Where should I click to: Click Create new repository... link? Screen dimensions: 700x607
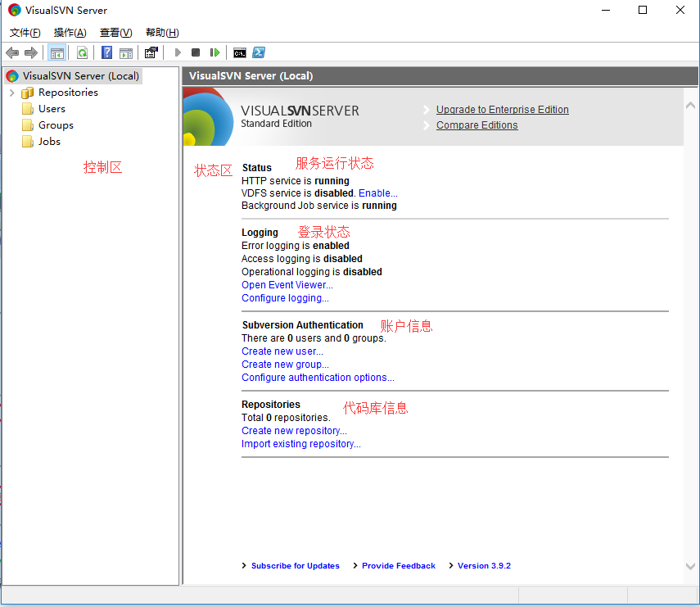tap(294, 431)
